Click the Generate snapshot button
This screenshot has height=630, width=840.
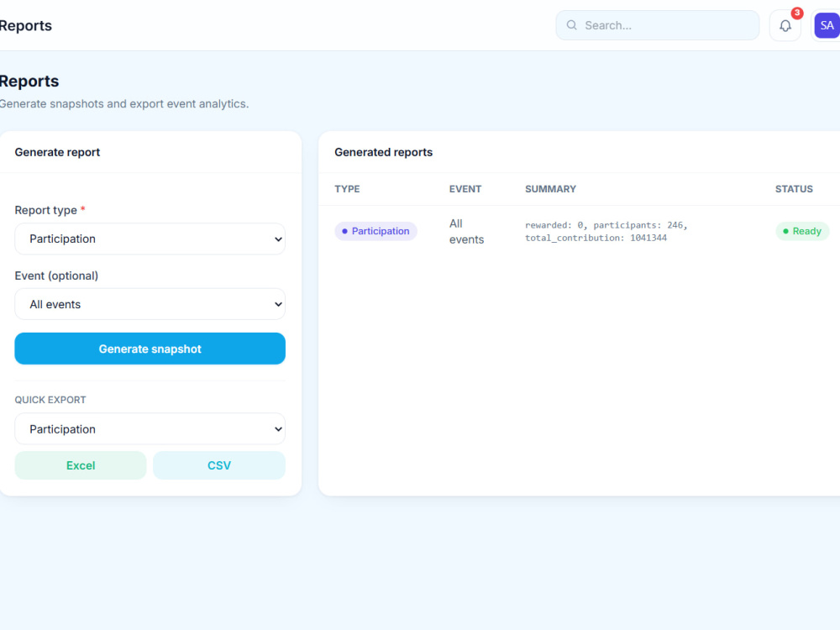coord(150,349)
